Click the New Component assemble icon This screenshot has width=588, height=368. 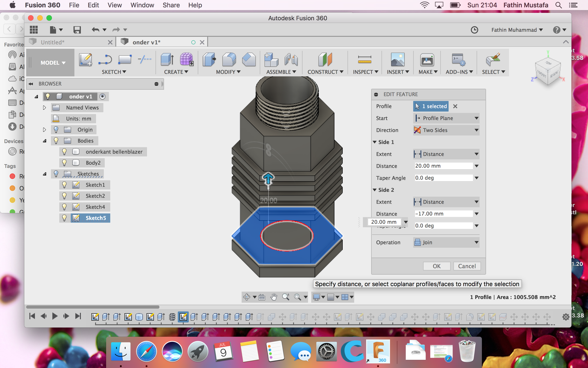click(271, 60)
